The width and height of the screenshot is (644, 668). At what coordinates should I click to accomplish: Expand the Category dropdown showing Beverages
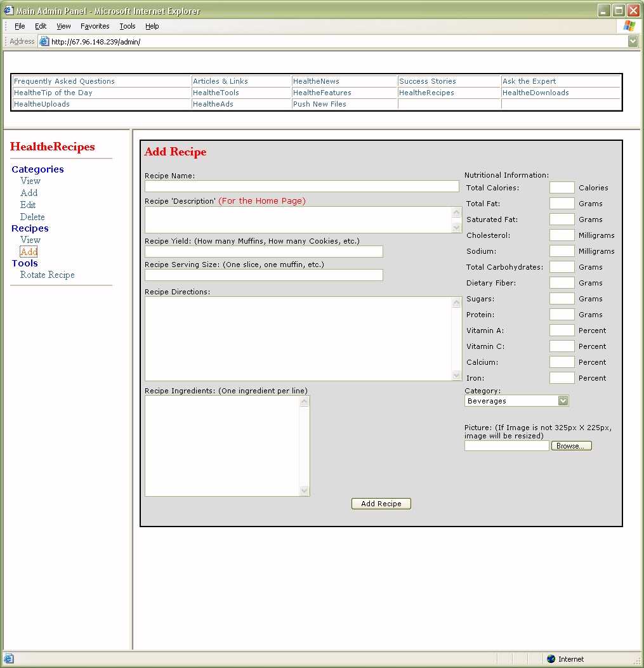coord(563,401)
